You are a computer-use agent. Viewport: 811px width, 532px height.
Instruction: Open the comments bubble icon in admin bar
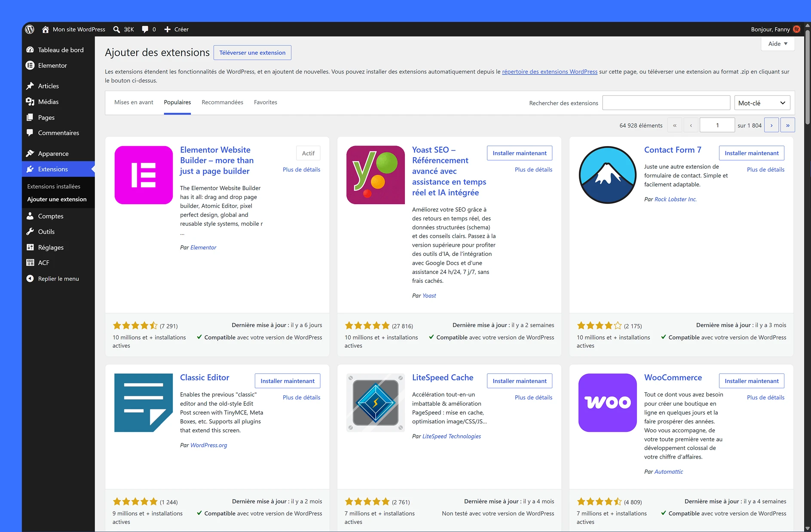[x=145, y=29]
